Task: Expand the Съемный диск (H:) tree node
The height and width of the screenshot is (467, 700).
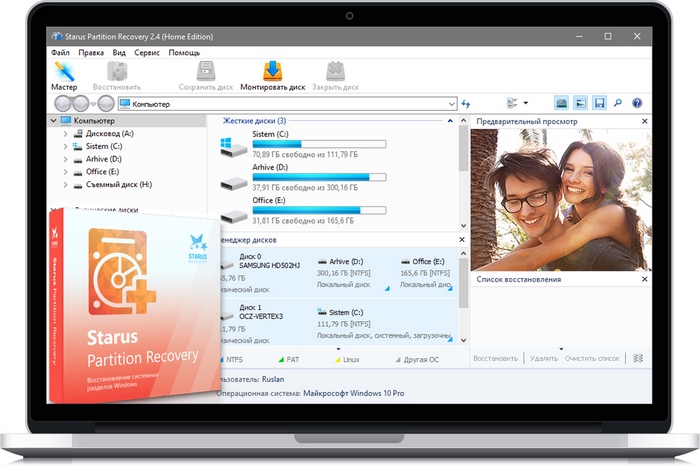Action: (x=65, y=184)
